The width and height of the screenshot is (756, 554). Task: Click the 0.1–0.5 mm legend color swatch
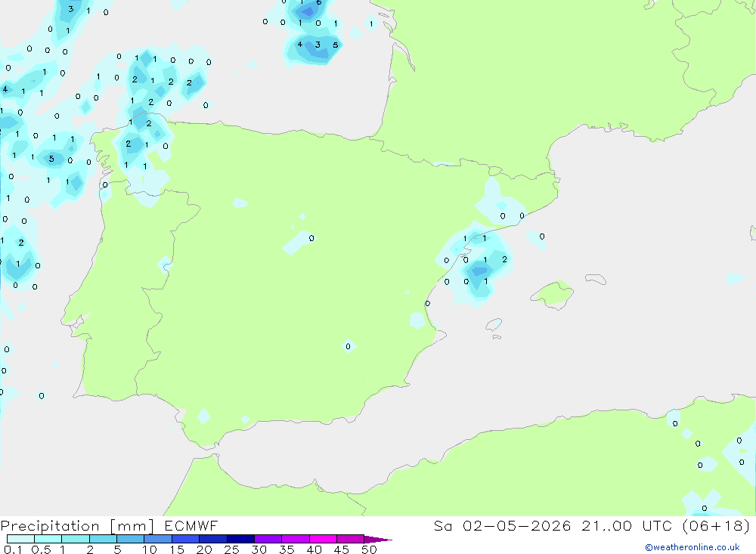tap(20, 539)
